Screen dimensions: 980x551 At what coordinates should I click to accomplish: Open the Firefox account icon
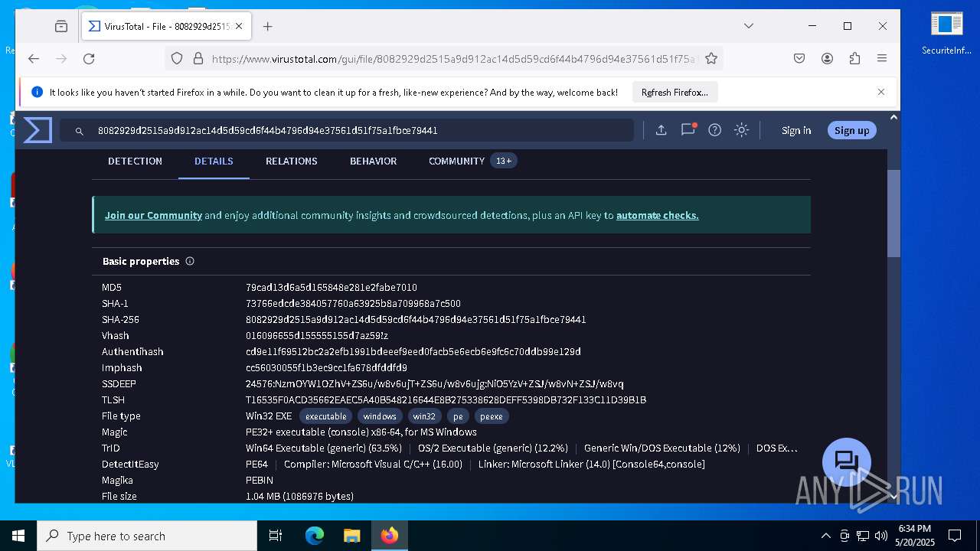coord(827,58)
